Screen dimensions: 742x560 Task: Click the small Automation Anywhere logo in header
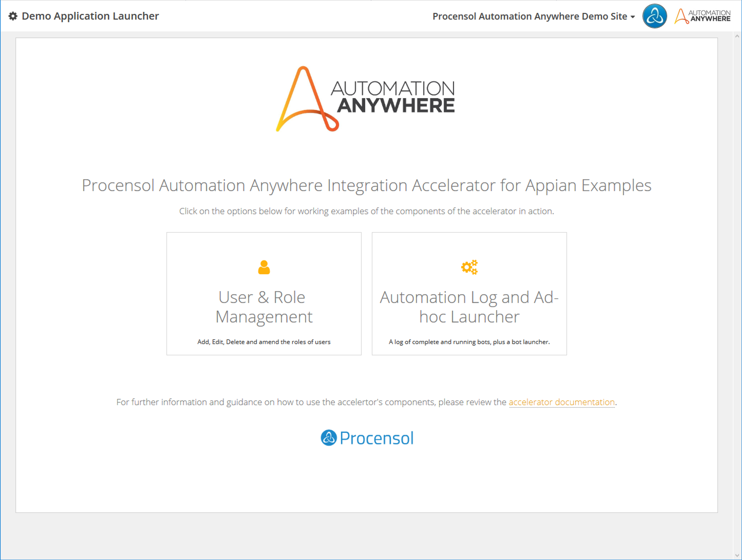702,16
